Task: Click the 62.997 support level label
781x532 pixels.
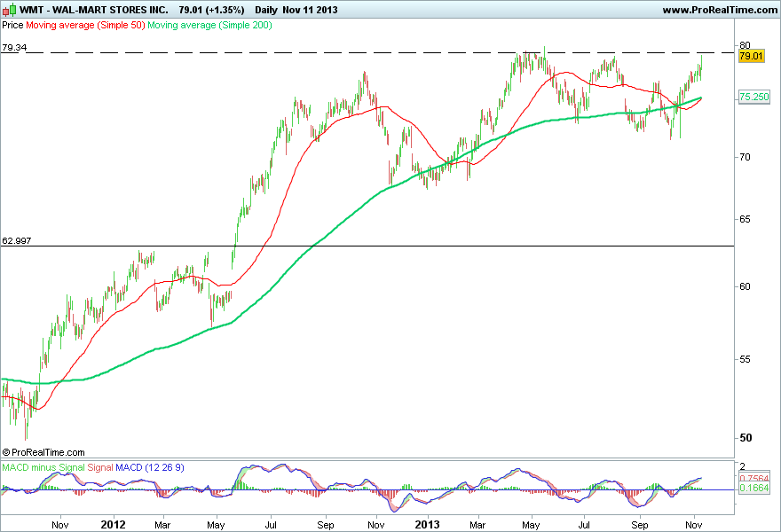Action: click(x=17, y=241)
